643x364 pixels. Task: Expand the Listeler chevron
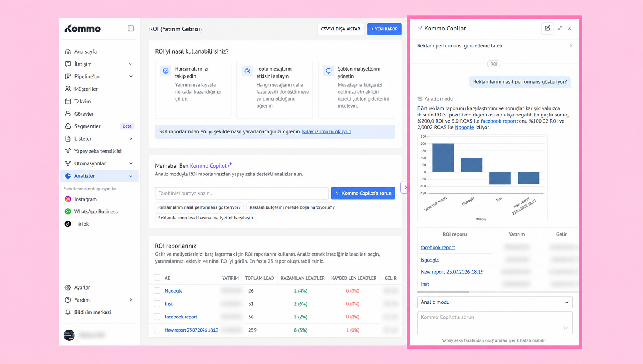pos(131,138)
